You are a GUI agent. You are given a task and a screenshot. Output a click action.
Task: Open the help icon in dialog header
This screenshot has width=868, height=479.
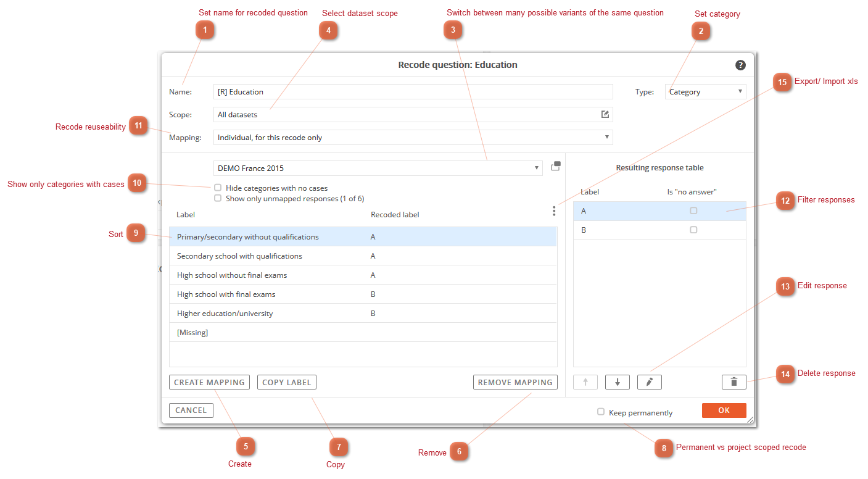coord(740,65)
